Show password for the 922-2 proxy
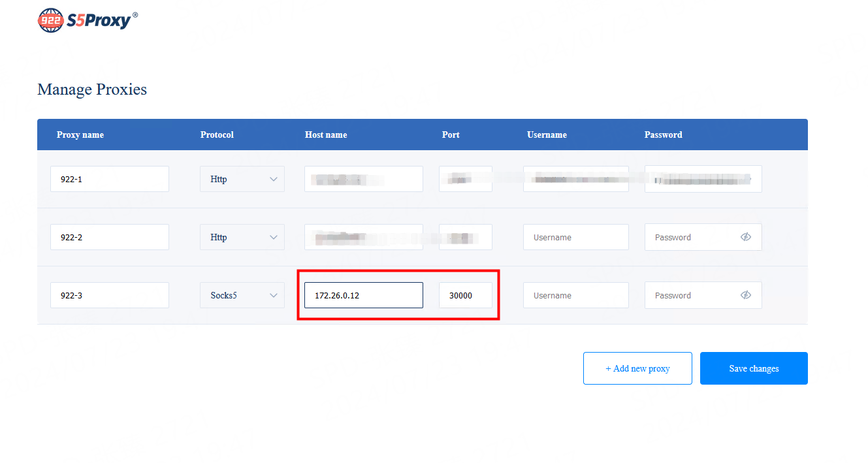Viewport: 868px width, 463px height. [746, 237]
